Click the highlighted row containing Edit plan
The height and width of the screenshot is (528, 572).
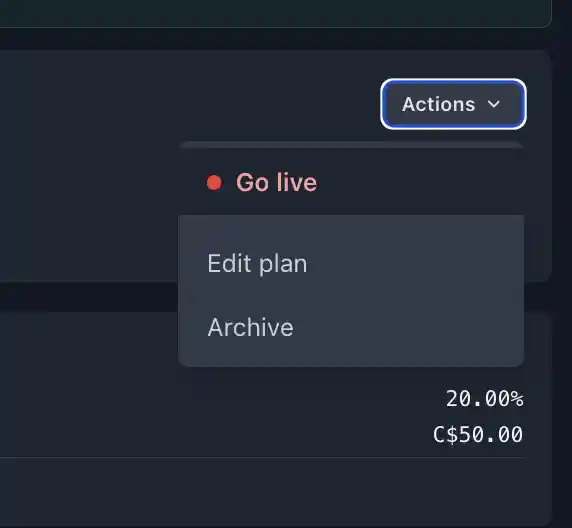(x=351, y=263)
